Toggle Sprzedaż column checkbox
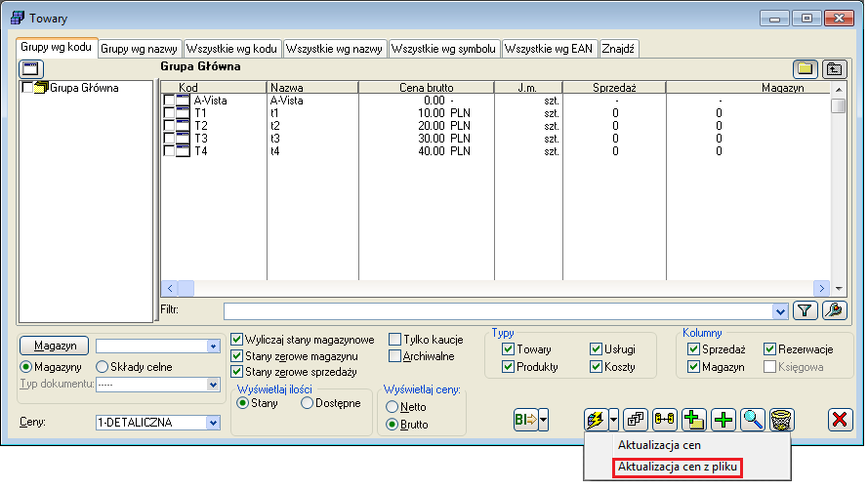868x490 pixels. coord(693,348)
